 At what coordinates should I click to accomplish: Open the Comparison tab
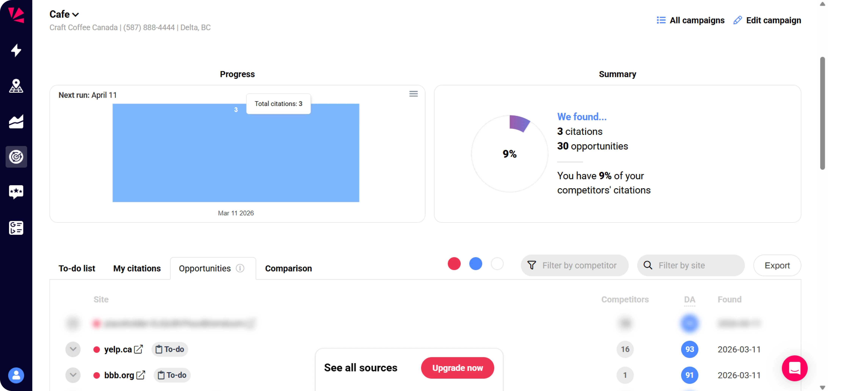click(x=288, y=268)
